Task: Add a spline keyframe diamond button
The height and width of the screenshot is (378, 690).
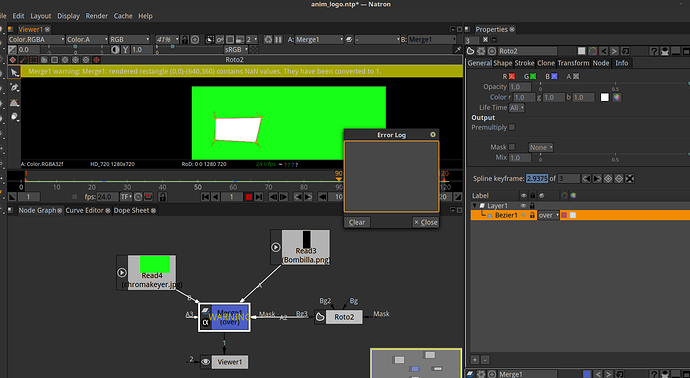Action: coord(608,179)
